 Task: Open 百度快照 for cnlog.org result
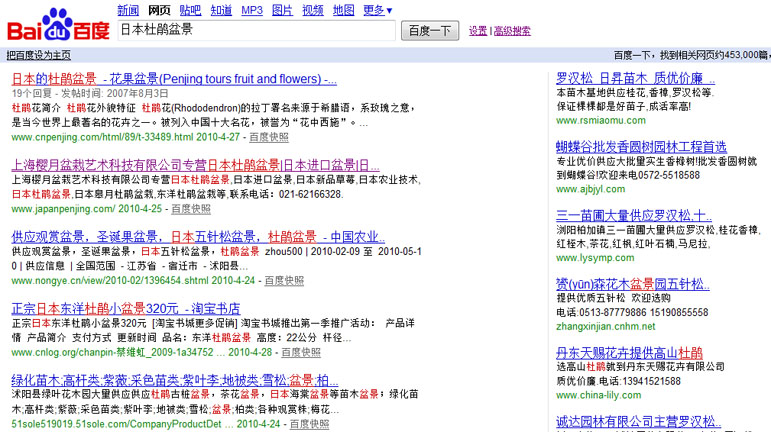coord(301,352)
